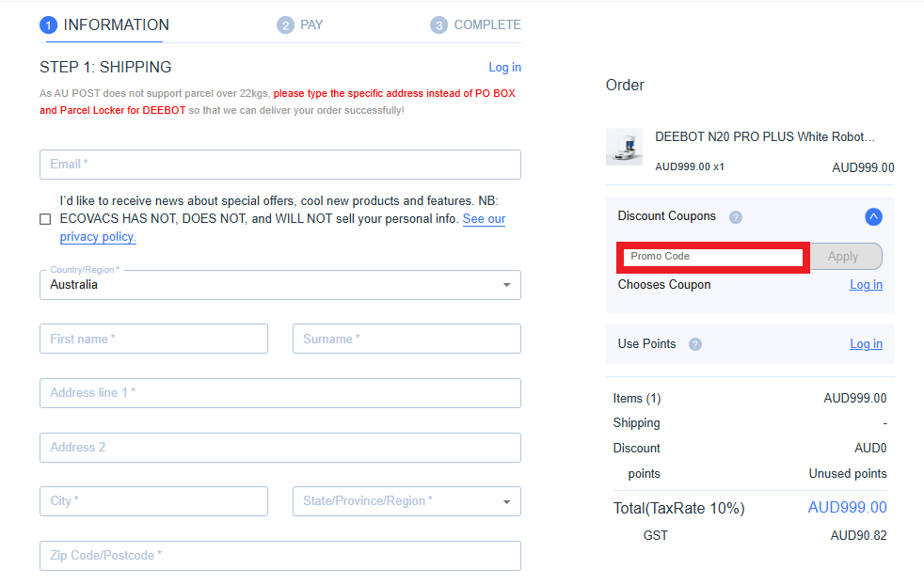
Task: Select the Complete step tab
Action: coord(475,25)
